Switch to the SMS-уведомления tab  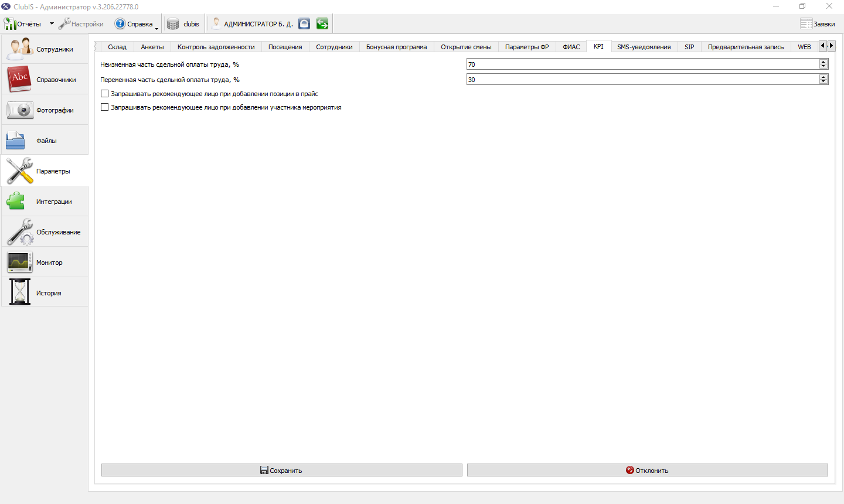click(644, 47)
